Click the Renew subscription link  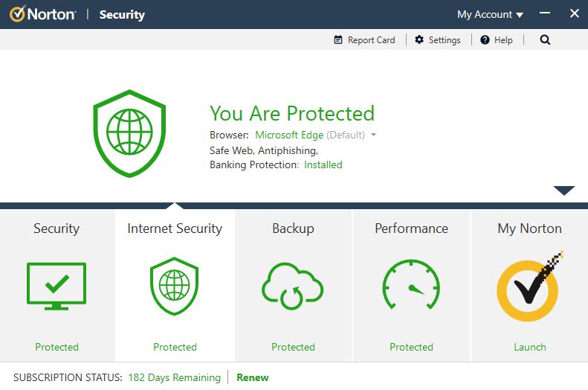(253, 377)
